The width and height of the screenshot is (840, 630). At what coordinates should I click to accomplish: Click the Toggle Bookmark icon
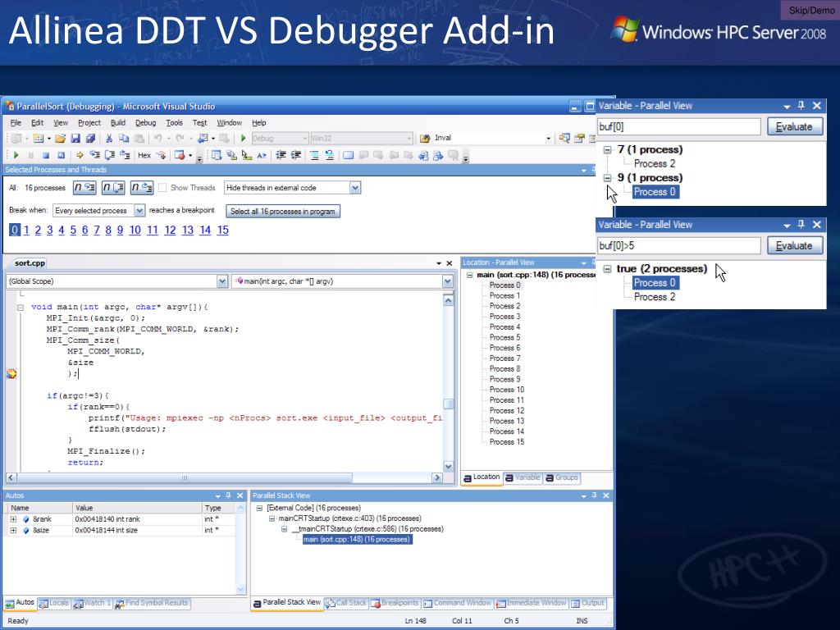click(348, 155)
